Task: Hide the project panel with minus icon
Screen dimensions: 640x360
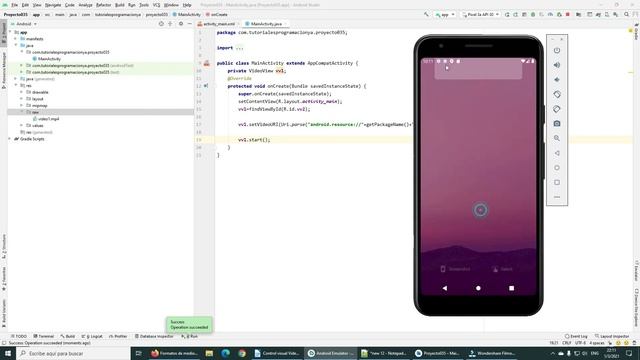Action: (x=189, y=24)
